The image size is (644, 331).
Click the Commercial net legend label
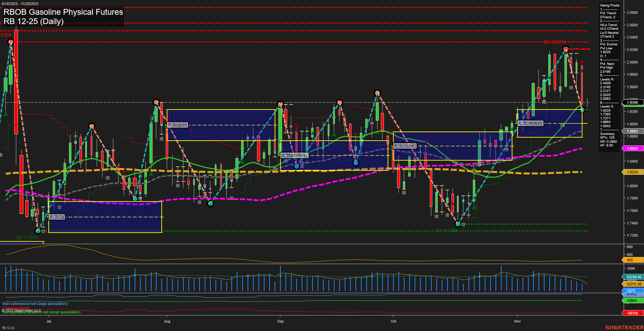[x=16, y=308]
